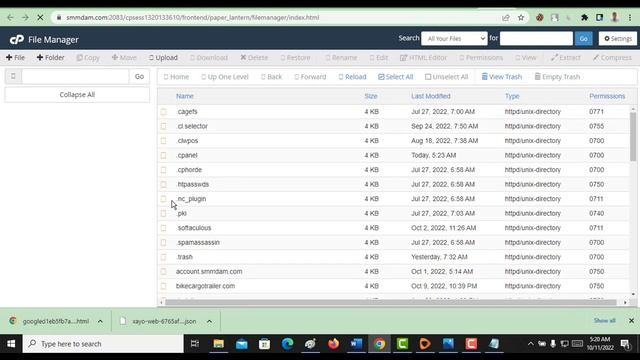640x360 pixels.
Task: Select the .cpanel folder row name
Action: 187,155
